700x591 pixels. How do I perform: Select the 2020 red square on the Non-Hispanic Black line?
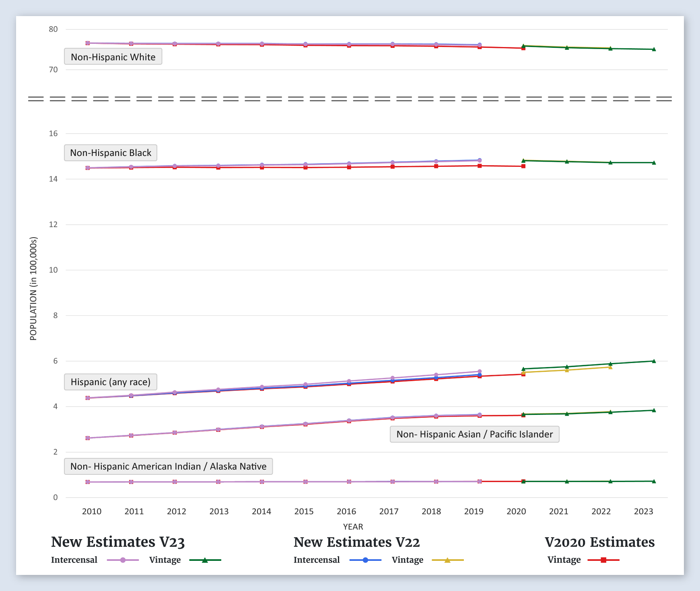[x=523, y=166]
